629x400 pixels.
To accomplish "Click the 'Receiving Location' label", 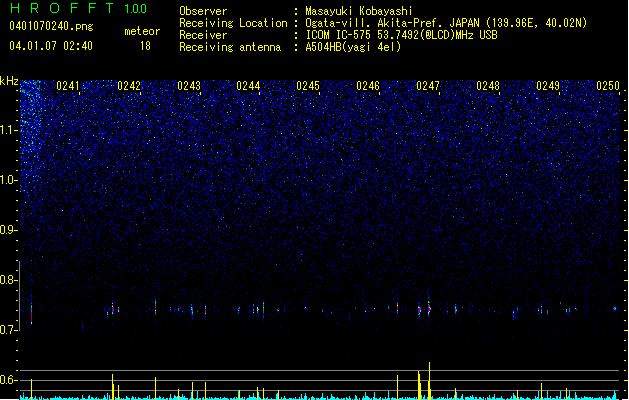I will pyautogui.click(x=233, y=23).
